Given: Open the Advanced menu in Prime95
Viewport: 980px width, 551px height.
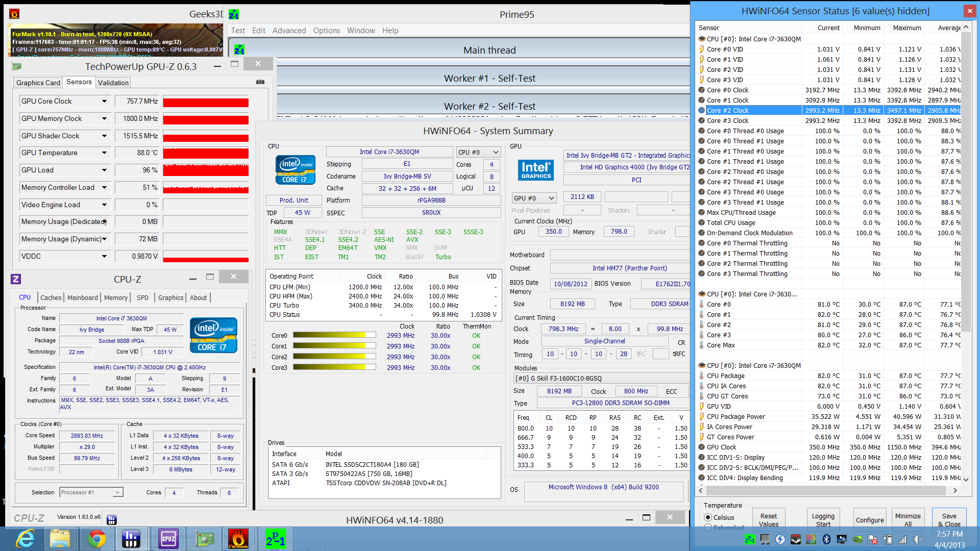Looking at the screenshot, I should (289, 31).
